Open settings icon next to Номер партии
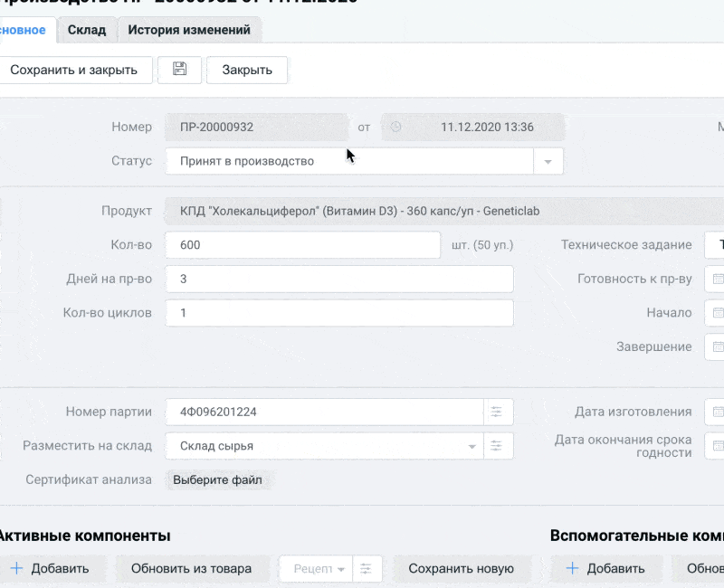 click(x=496, y=412)
